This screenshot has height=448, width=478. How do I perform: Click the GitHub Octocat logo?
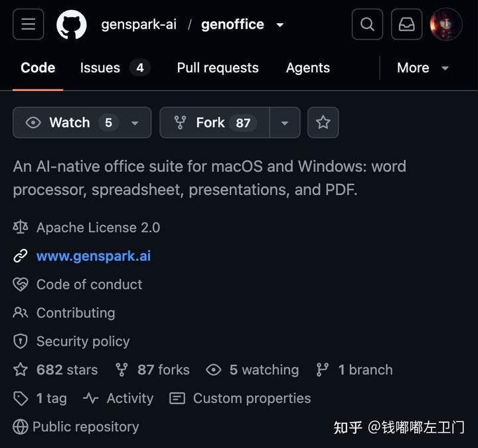point(71,25)
